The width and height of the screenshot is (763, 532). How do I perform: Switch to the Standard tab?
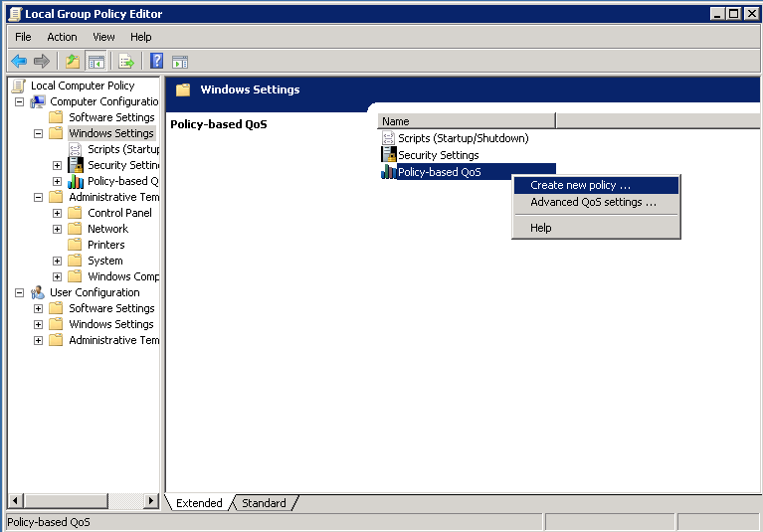(x=264, y=503)
